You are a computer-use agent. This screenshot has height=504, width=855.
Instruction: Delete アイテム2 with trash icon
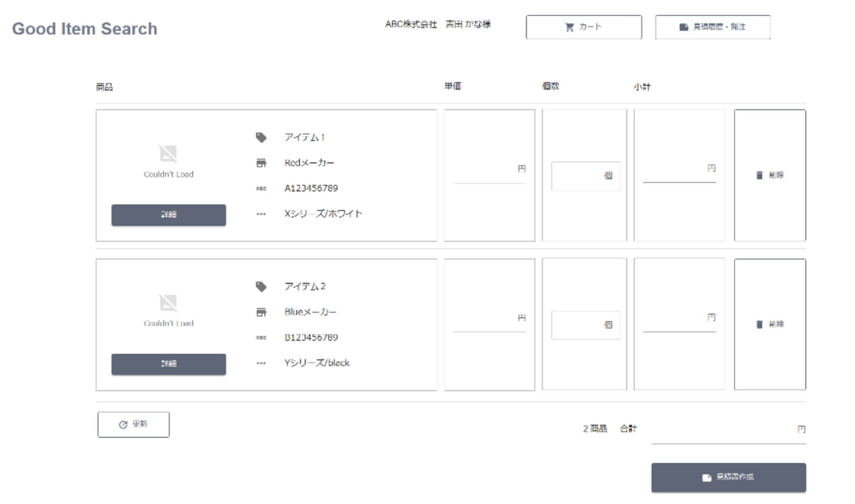click(x=769, y=324)
